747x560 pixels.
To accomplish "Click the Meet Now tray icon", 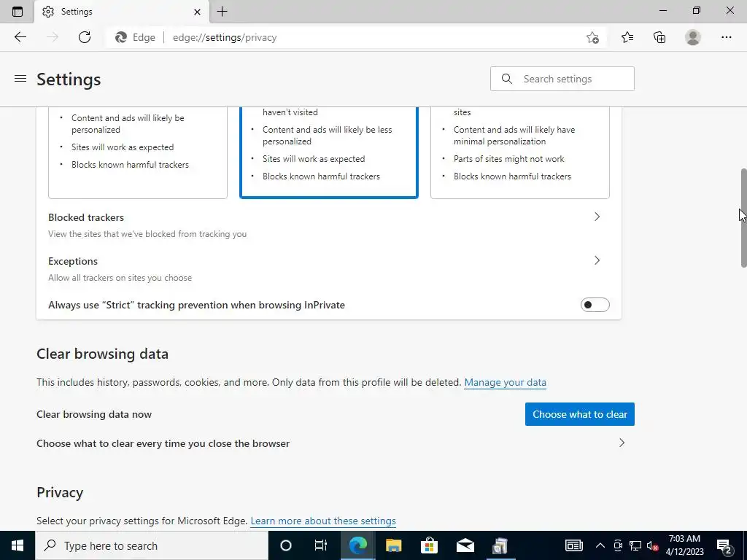I will point(618,545).
